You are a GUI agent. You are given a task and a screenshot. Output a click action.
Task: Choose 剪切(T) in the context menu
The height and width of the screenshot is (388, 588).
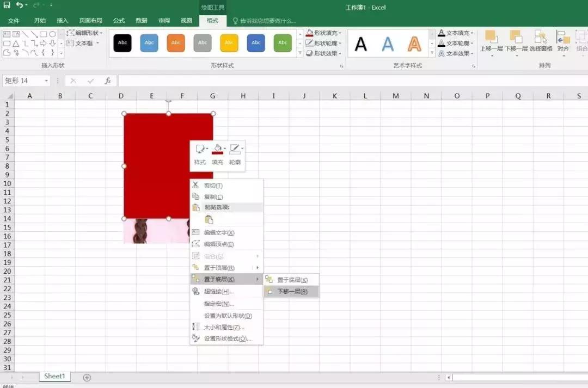tap(226, 186)
